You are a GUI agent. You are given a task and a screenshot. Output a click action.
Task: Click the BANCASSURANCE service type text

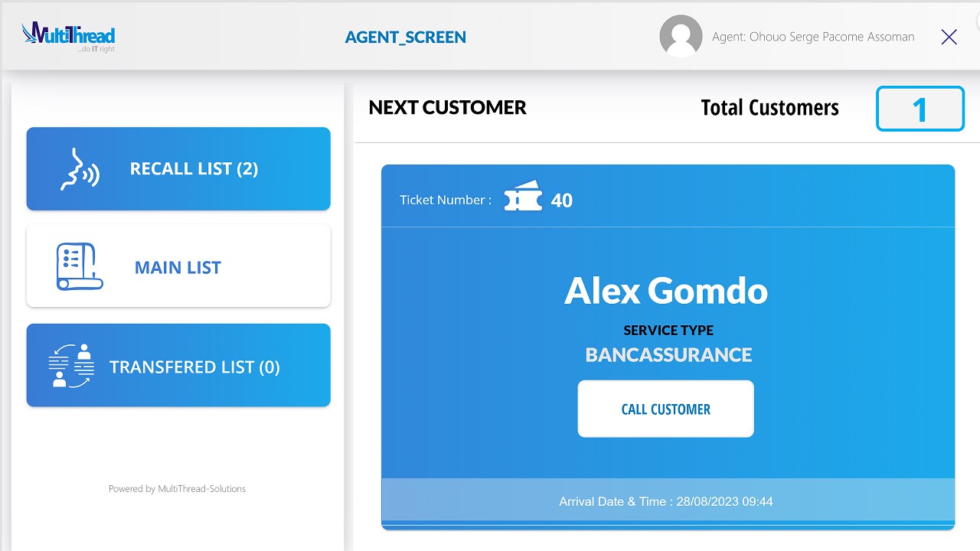point(668,355)
